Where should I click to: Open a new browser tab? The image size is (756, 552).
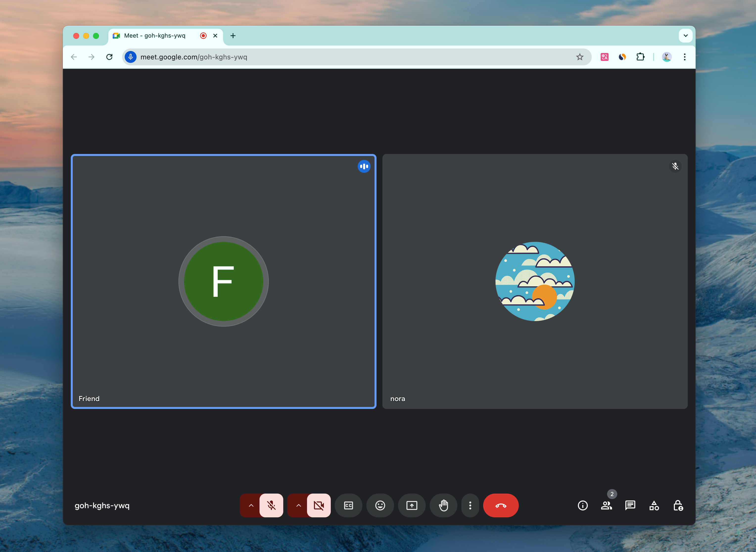pos(233,36)
